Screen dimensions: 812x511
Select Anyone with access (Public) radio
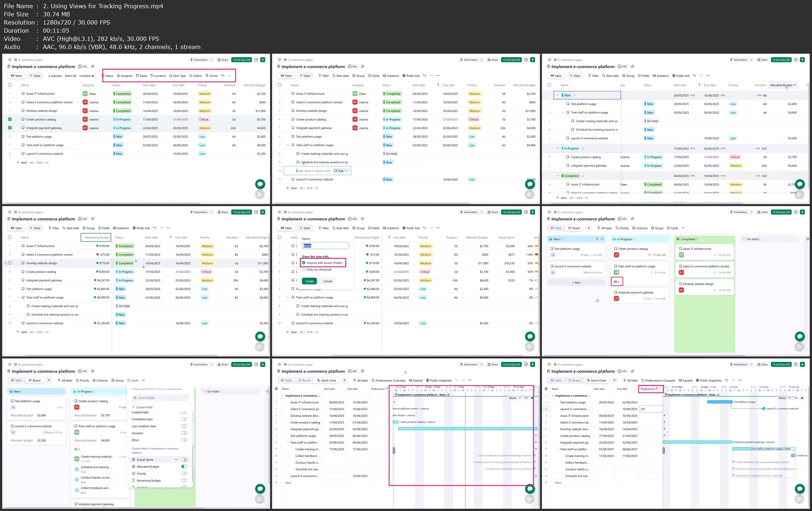[304, 263]
